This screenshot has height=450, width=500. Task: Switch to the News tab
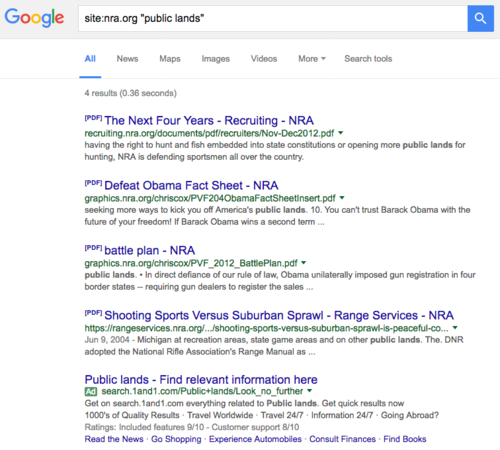[127, 59]
